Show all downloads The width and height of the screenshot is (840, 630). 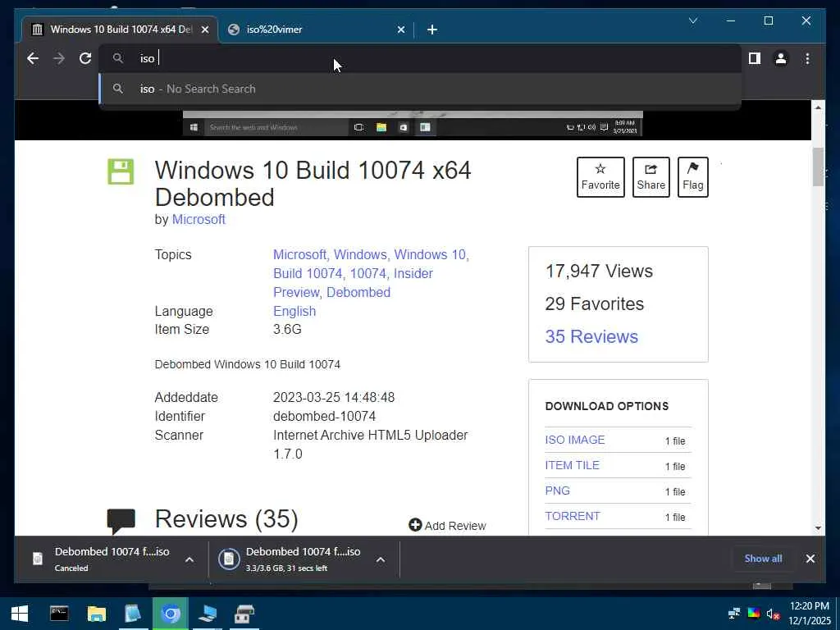763,559
